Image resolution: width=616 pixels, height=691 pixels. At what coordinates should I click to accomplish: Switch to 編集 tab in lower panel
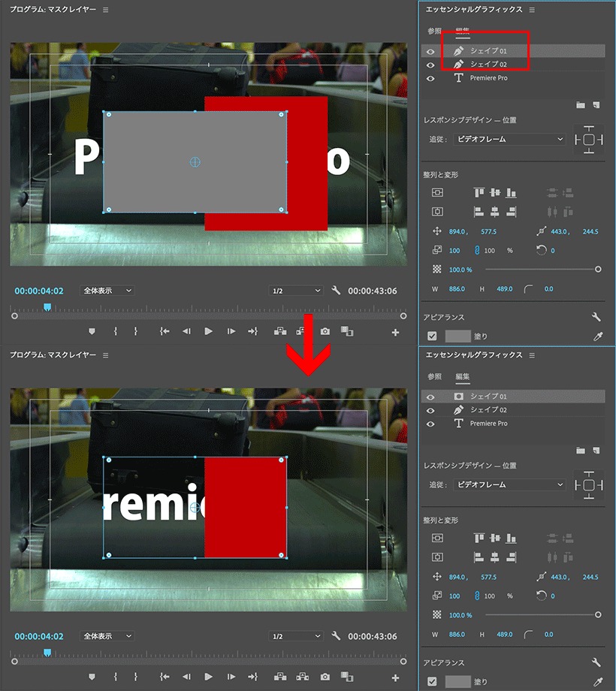coord(462,376)
